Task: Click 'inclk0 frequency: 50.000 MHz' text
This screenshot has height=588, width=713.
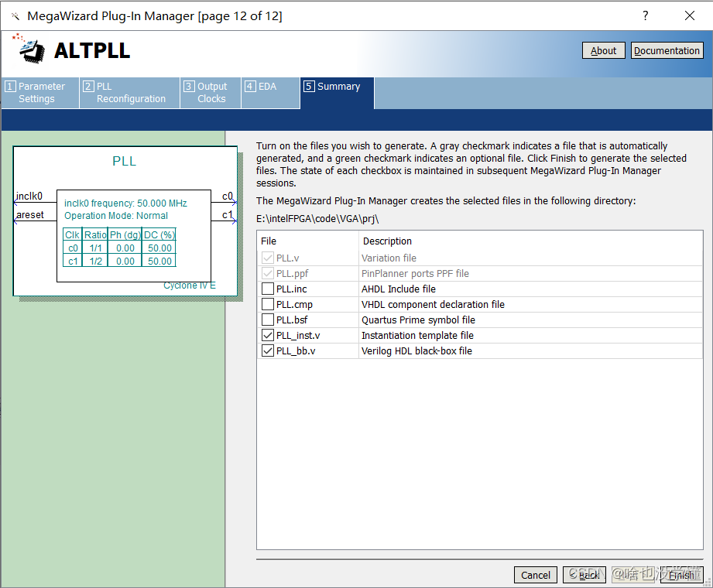Action: pyautogui.click(x=125, y=203)
